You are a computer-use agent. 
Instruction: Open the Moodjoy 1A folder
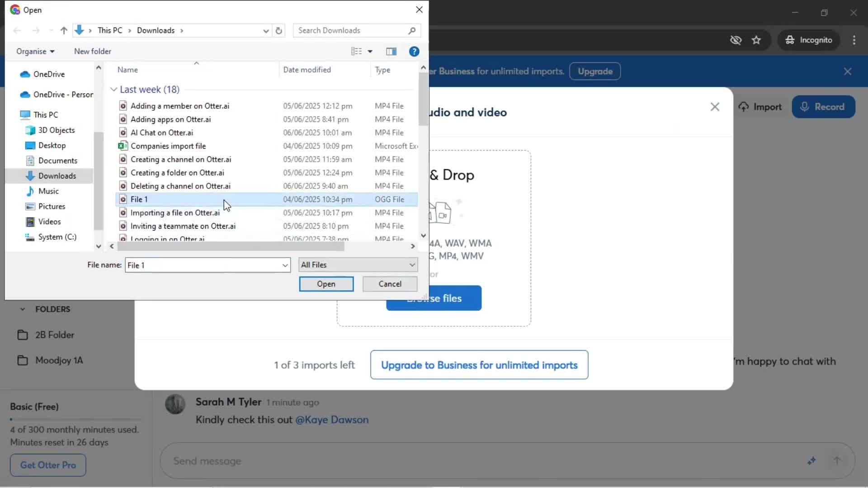pyautogui.click(x=50, y=360)
